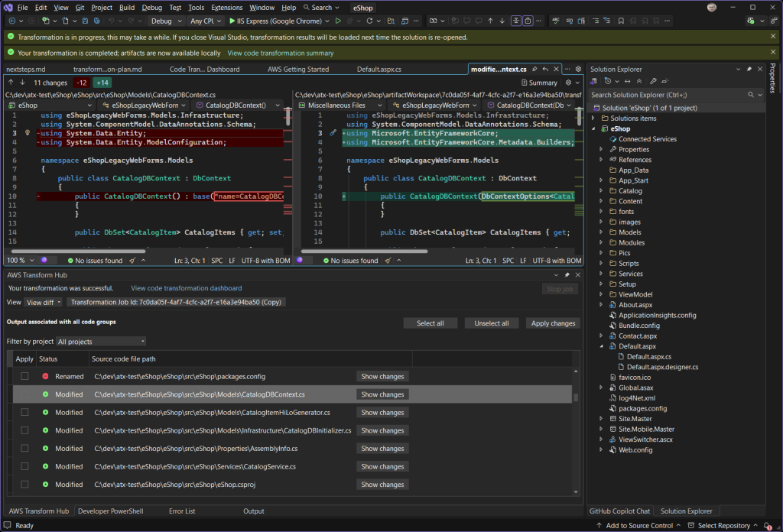Check the Apply checkbox for eShop.csproj row
Image resolution: width=783 pixels, height=532 pixels.
[25, 484]
